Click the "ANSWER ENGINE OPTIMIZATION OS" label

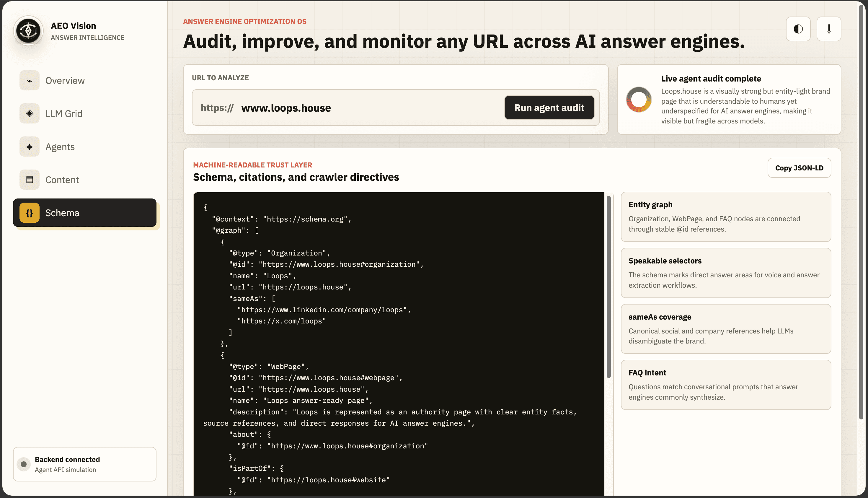[245, 22]
